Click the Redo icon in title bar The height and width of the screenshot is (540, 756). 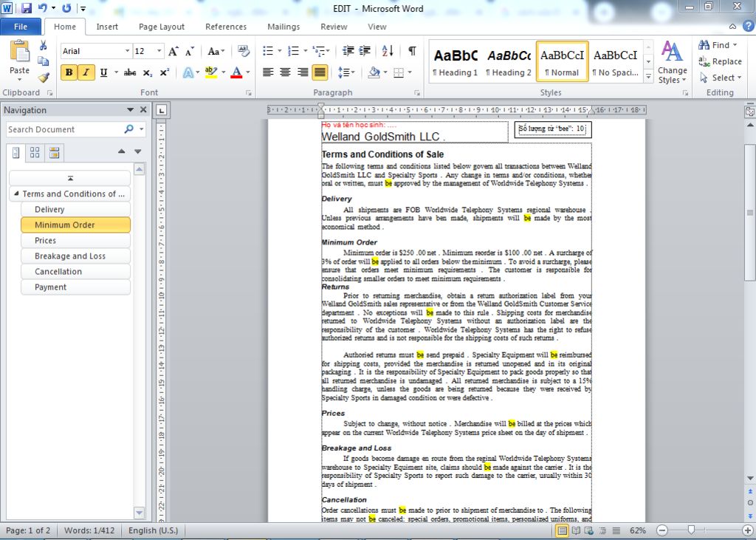pos(66,8)
